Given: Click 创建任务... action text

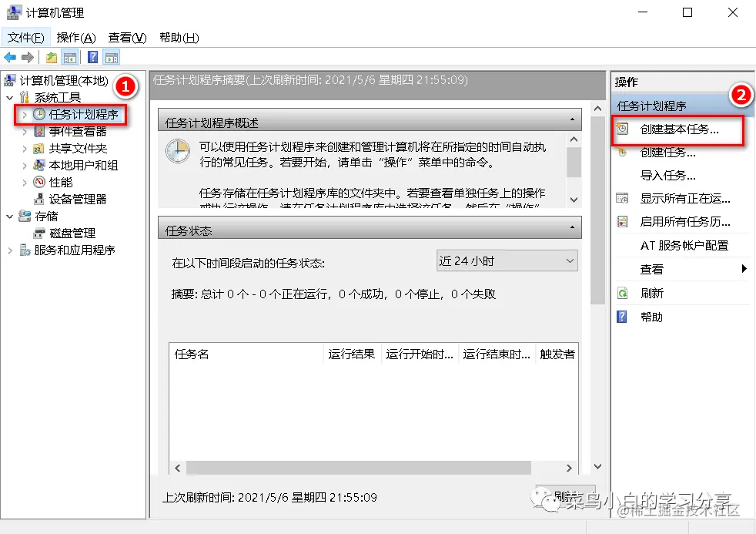Looking at the screenshot, I should pos(667,153).
